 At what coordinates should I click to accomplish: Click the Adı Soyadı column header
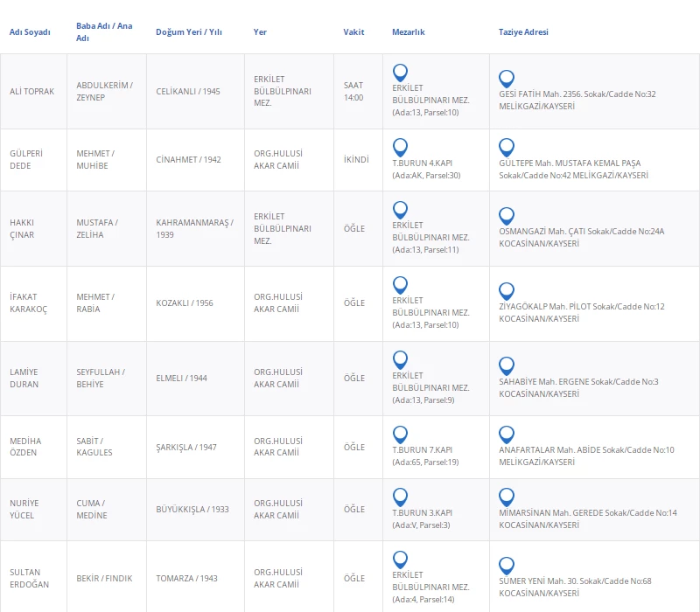pyautogui.click(x=30, y=32)
